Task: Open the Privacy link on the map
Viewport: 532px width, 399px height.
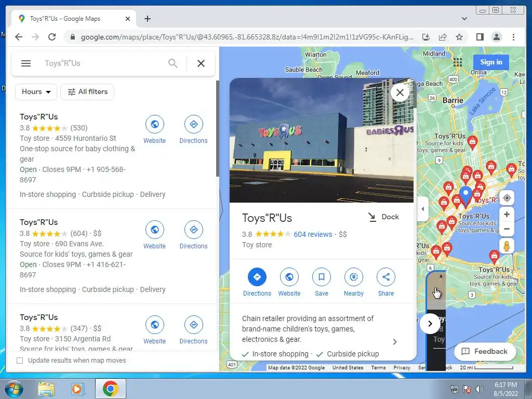Action: click(402, 367)
